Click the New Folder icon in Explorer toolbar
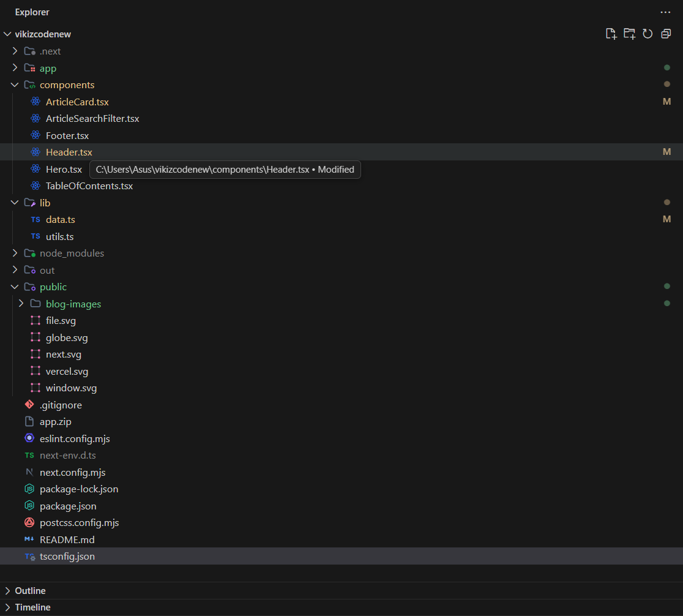Image resolution: width=683 pixels, height=616 pixels. pos(629,34)
